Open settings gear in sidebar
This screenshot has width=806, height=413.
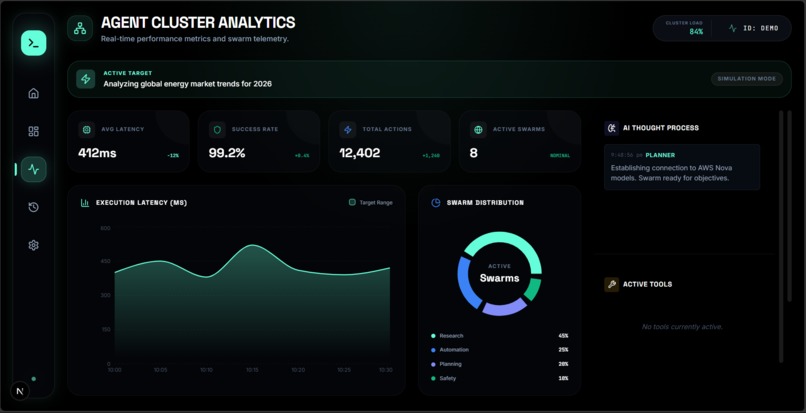(x=33, y=245)
